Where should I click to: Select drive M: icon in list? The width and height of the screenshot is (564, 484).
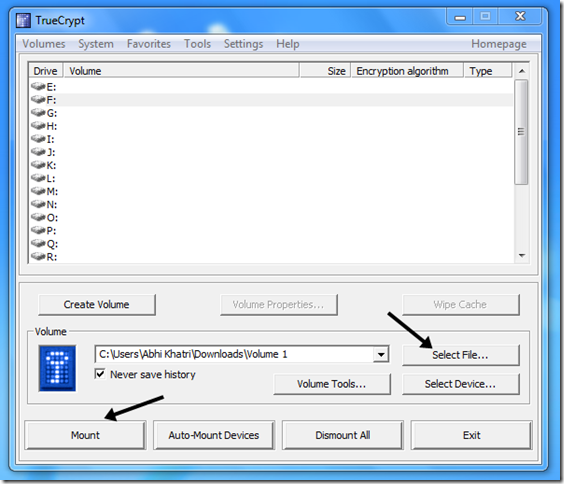[x=38, y=191]
